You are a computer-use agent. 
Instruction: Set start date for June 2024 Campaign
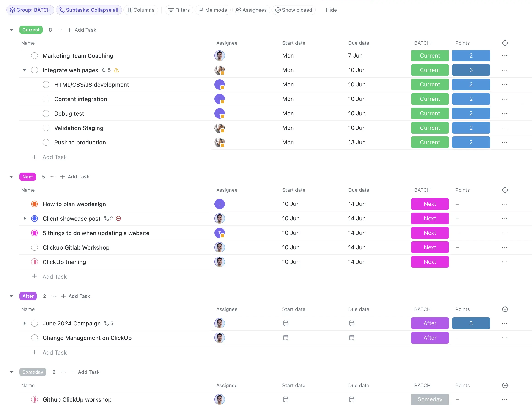[x=285, y=323]
